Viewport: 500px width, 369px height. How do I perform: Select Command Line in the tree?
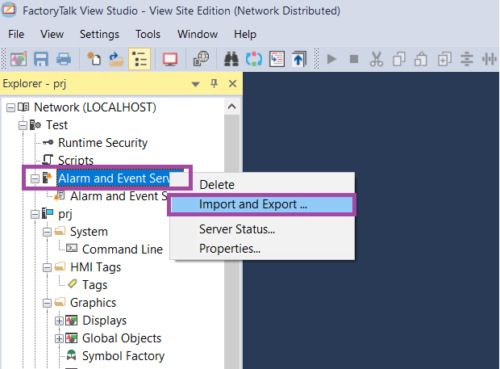[x=122, y=249]
